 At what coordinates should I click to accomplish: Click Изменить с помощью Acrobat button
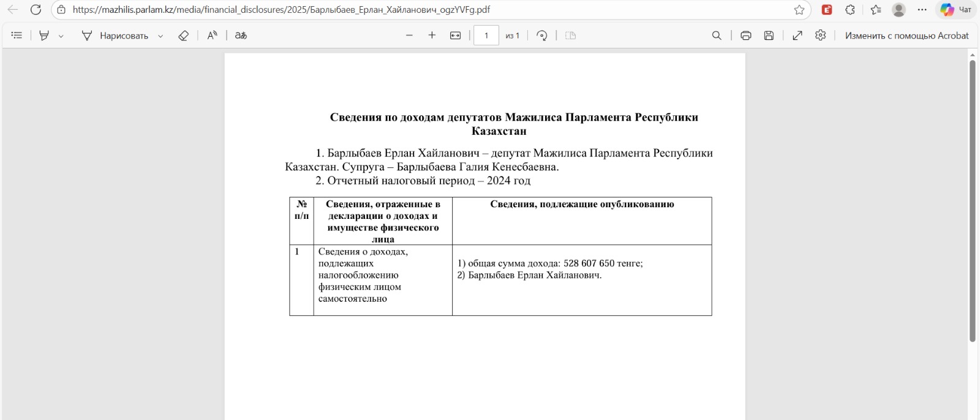coord(907,36)
